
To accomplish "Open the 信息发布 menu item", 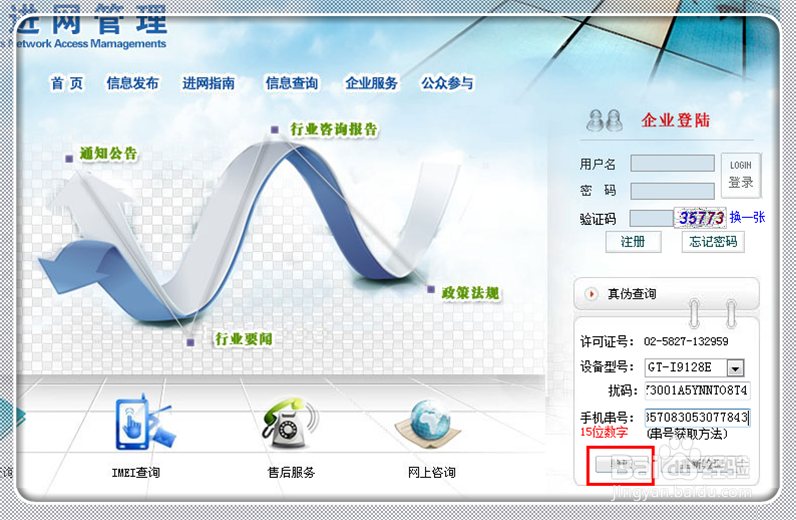I will [132, 83].
